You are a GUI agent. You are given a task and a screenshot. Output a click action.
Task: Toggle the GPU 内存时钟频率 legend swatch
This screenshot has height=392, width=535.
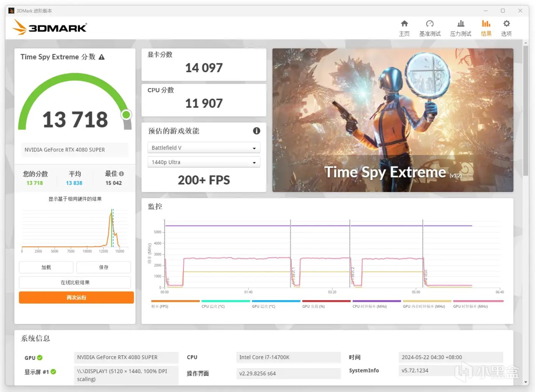[427, 301]
